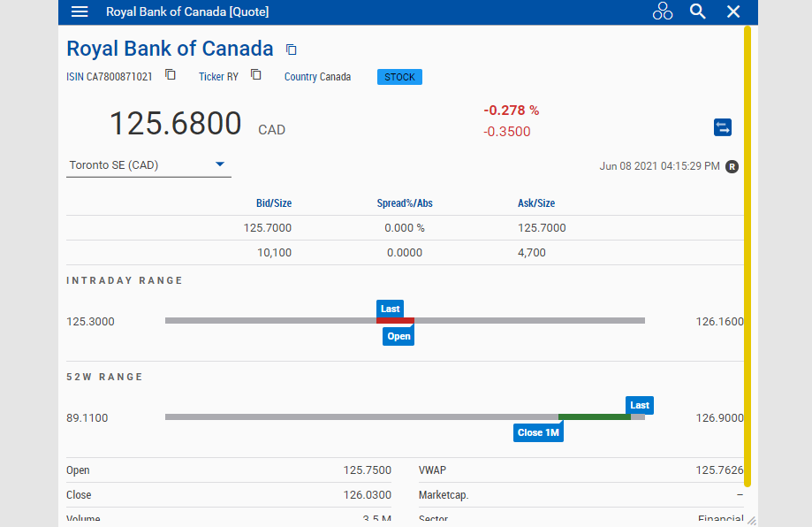The image size is (812, 527).
Task: Close the quote panel with X
Action: click(733, 11)
